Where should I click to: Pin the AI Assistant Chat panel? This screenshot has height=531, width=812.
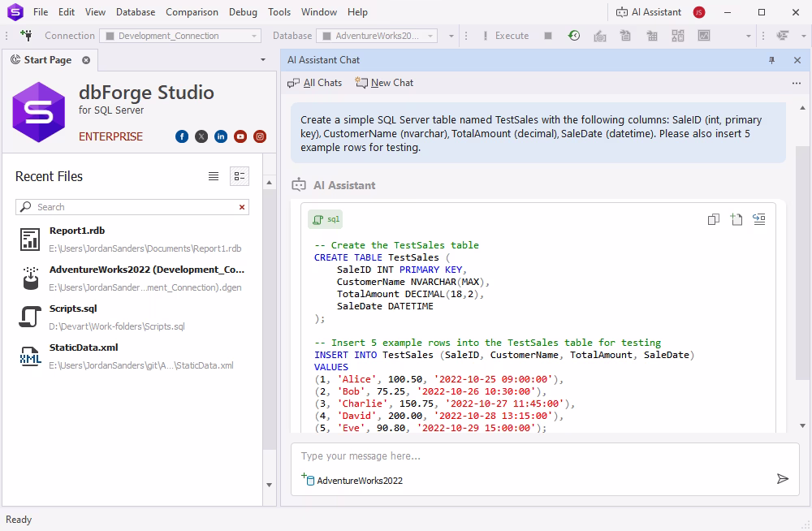[771, 60]
